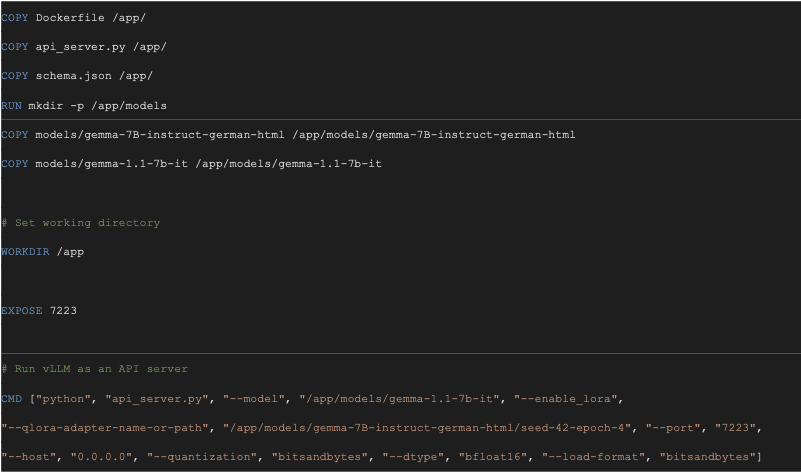Viewport: 801px width, 472px height.
Task: Click the /app path after WORKDIR
Action: (70, 252)
